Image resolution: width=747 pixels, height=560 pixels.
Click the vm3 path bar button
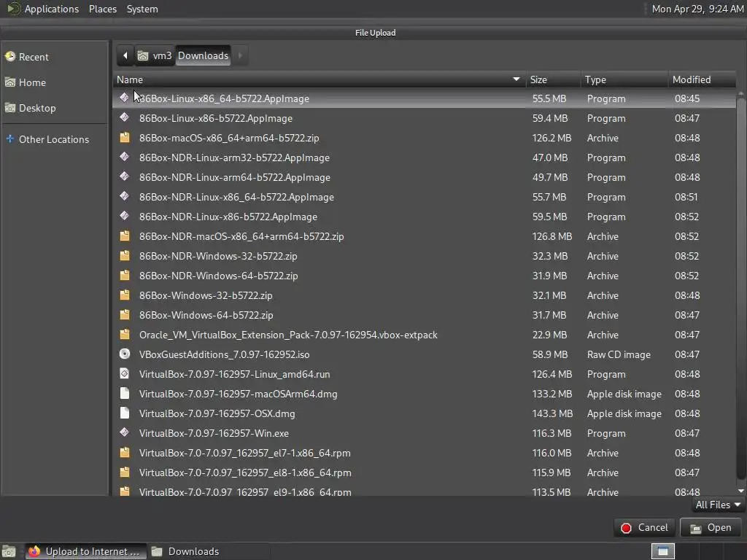(x=155, y=55)
